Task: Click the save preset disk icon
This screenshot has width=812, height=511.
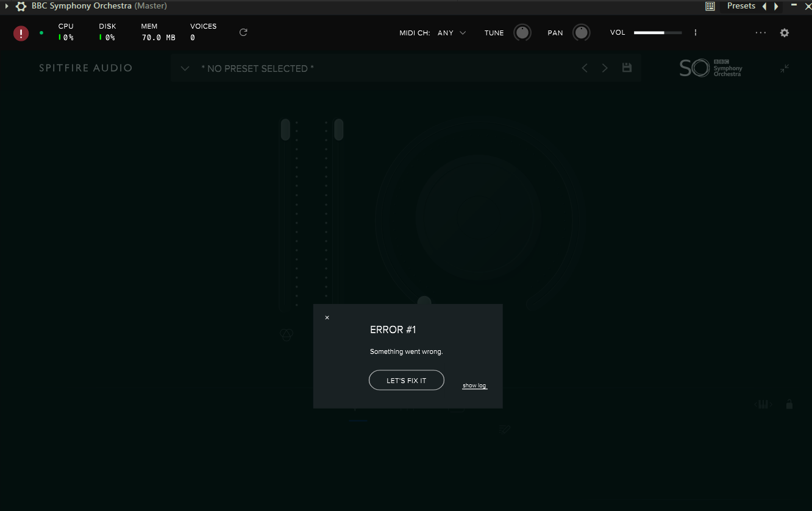Action: 627,68
